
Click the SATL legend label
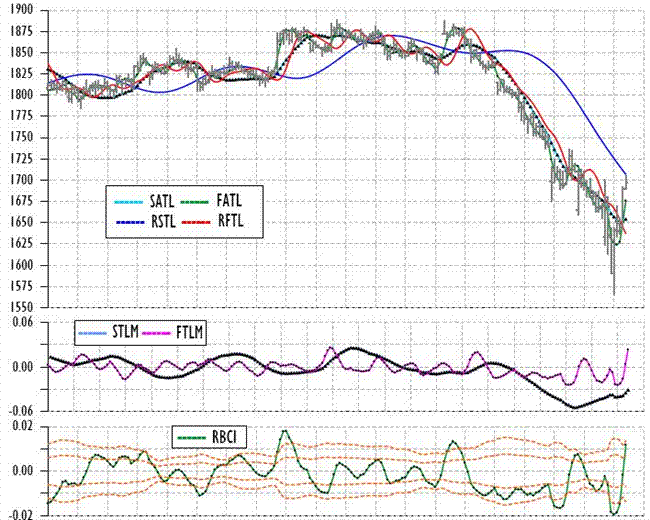click(x=162, y=201)
